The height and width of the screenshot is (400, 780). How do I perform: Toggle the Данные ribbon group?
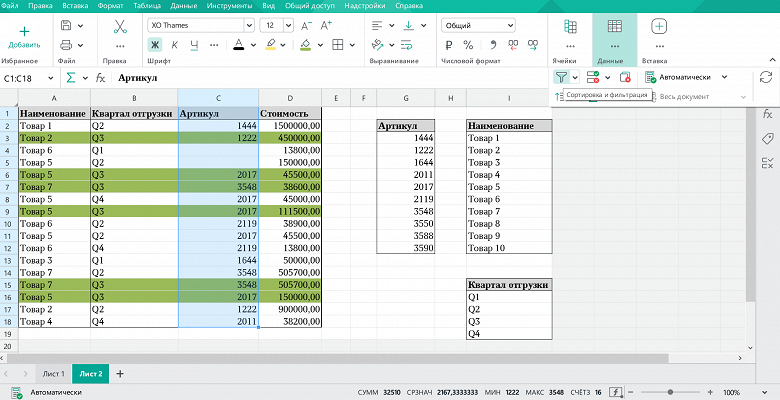[x=614, y=40]
